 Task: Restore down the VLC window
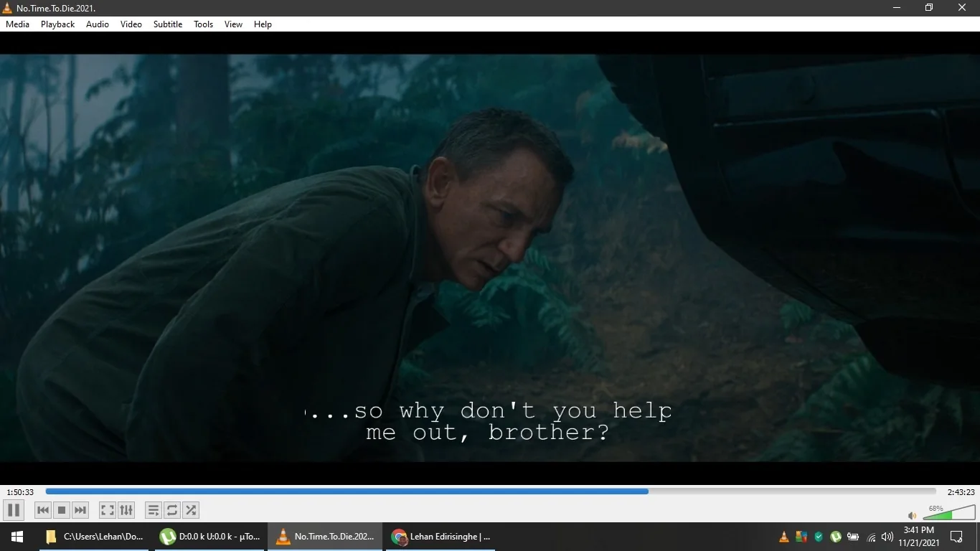coord(929,8)
